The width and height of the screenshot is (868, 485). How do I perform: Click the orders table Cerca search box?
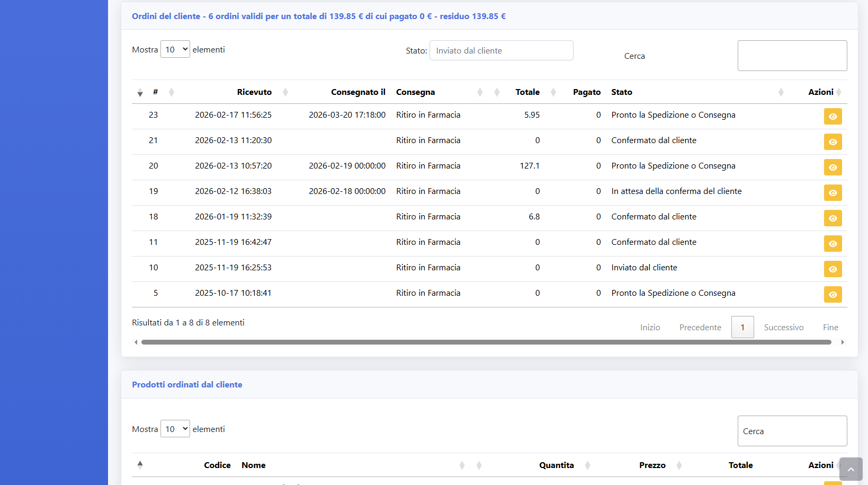(x=792, y=56)
